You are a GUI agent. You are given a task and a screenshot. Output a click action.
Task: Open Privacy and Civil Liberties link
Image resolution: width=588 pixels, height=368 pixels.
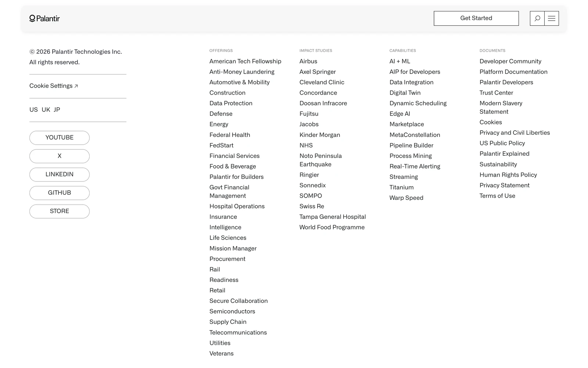pyautogui.click(x=515, y=133)
